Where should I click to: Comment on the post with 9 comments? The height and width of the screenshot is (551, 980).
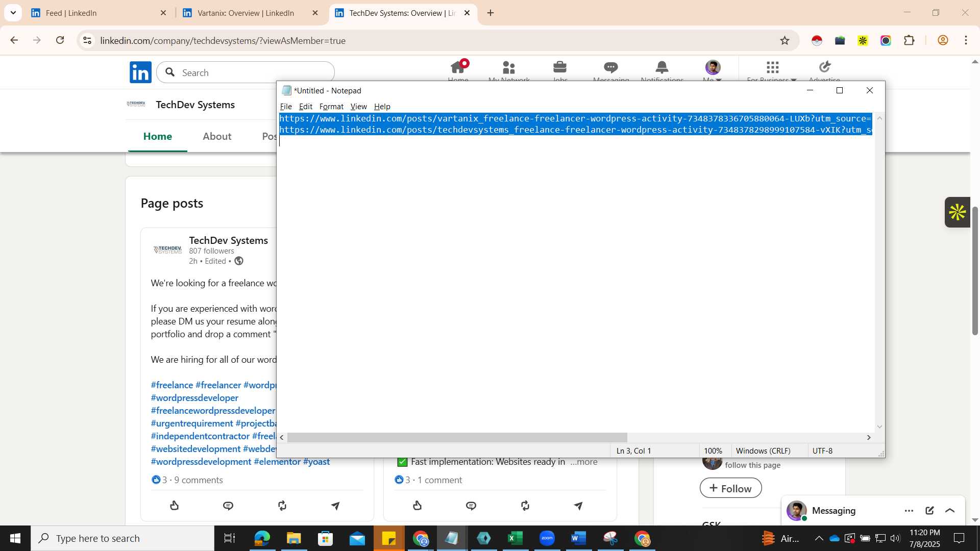point(228,506)
